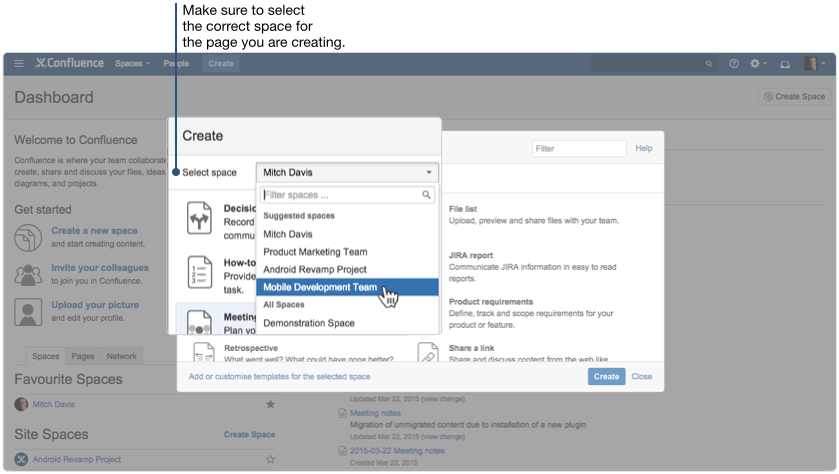Select the File list template
Viewport: 839px width, 474px height.
[463, 209]
